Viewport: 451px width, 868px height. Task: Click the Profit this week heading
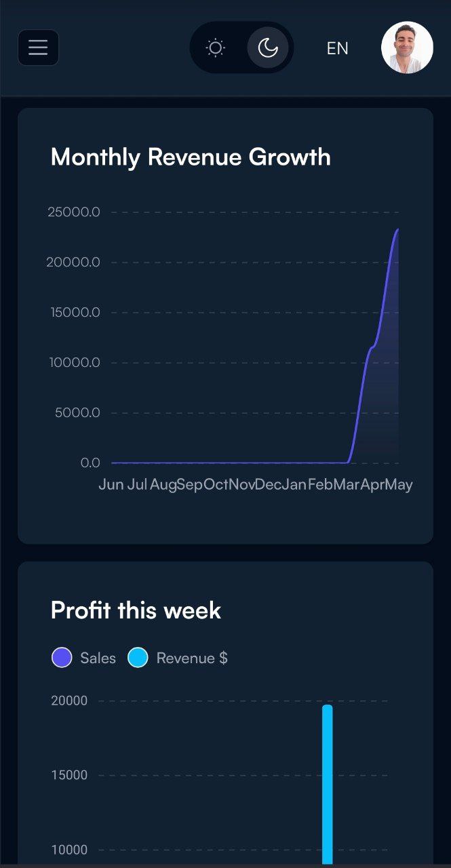(136, 610)
